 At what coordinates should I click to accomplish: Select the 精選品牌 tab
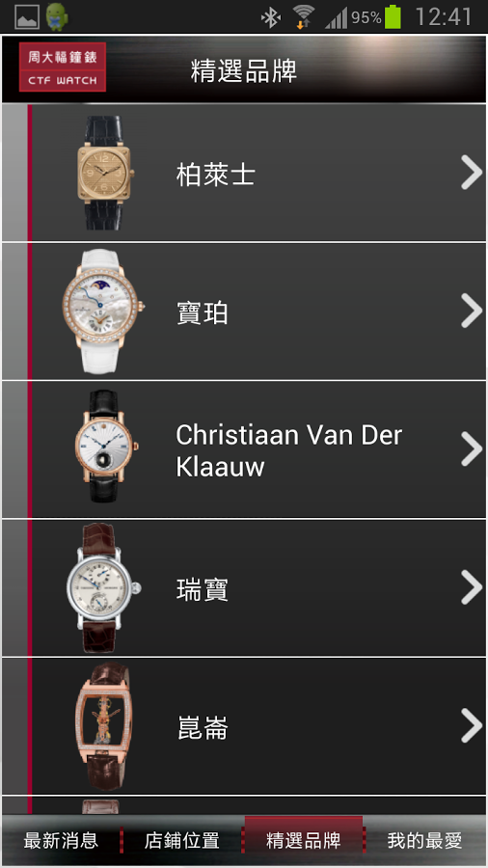[x=303, y=841]
